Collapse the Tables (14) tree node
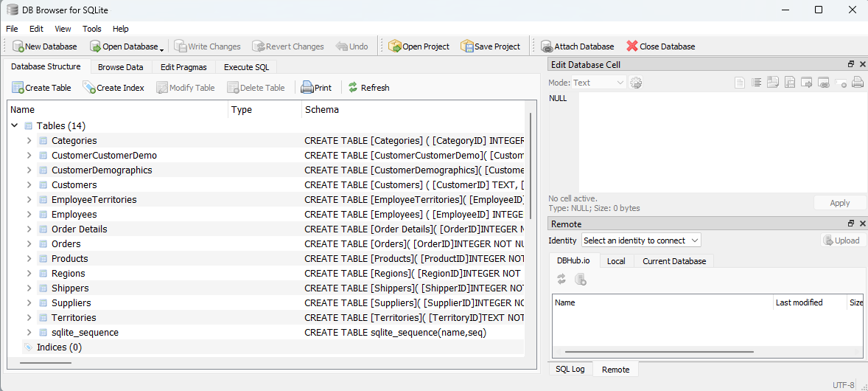This screenshot has height=391, width=868. tap(15, 126)
